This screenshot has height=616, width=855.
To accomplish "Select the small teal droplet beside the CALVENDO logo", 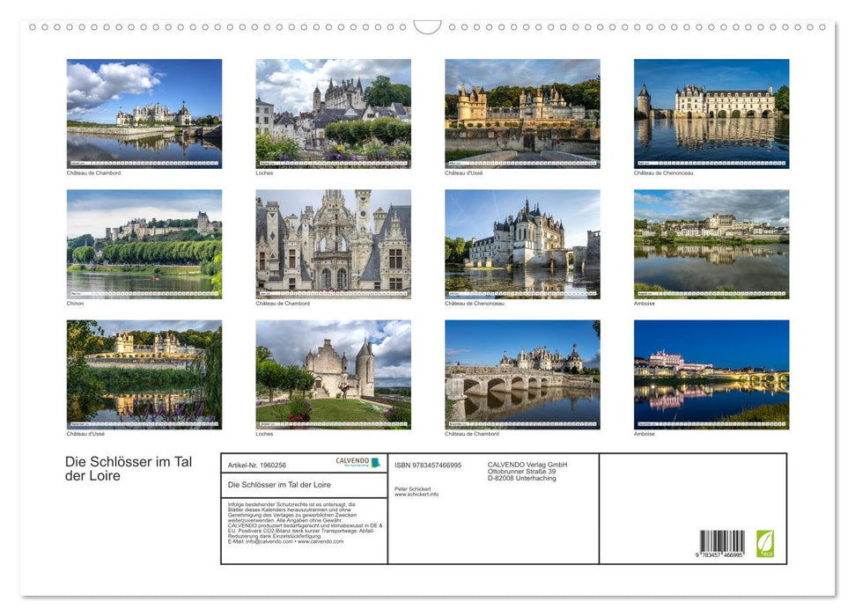I will point(376,462).
